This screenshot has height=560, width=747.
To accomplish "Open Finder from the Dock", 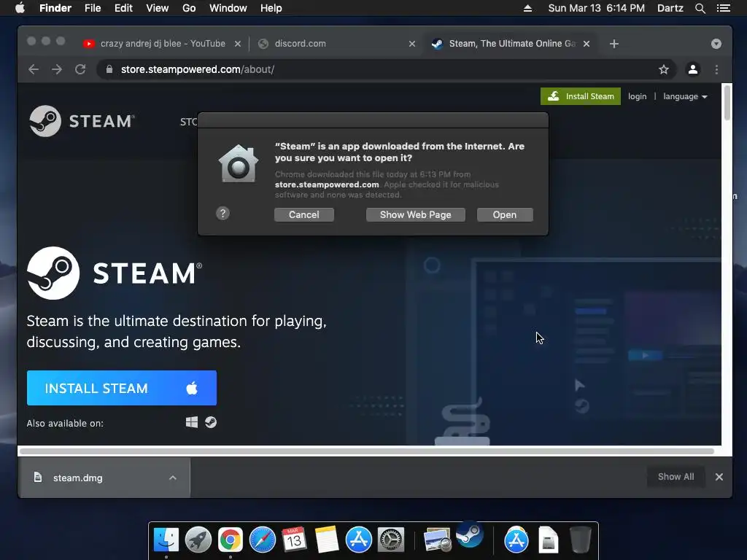I will [166, 540].
